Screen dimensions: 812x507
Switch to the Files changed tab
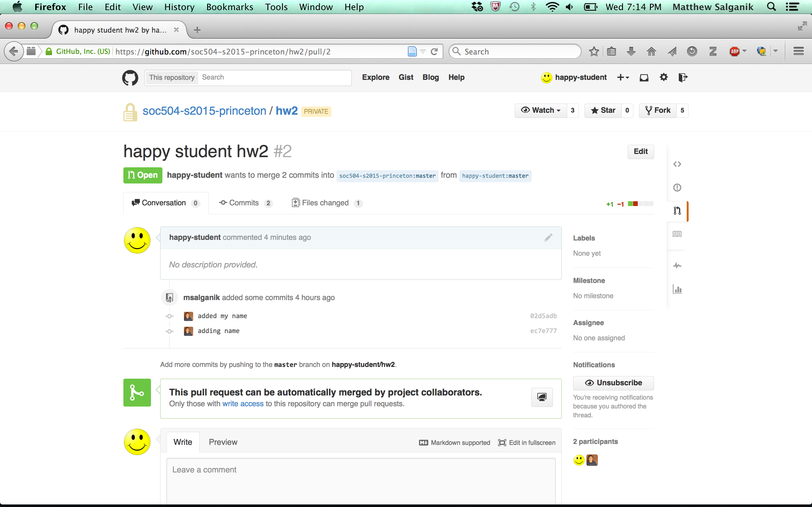click(x=325, y=203)
